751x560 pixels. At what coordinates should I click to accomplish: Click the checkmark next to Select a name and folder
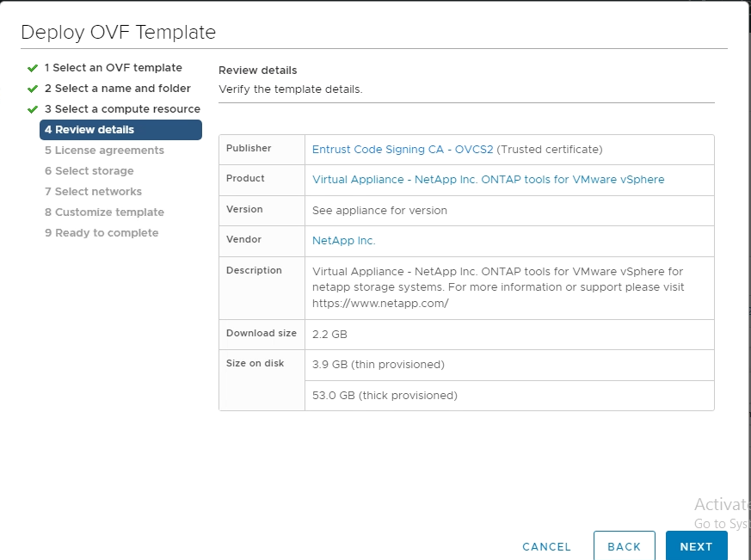(x=33, y=89)
